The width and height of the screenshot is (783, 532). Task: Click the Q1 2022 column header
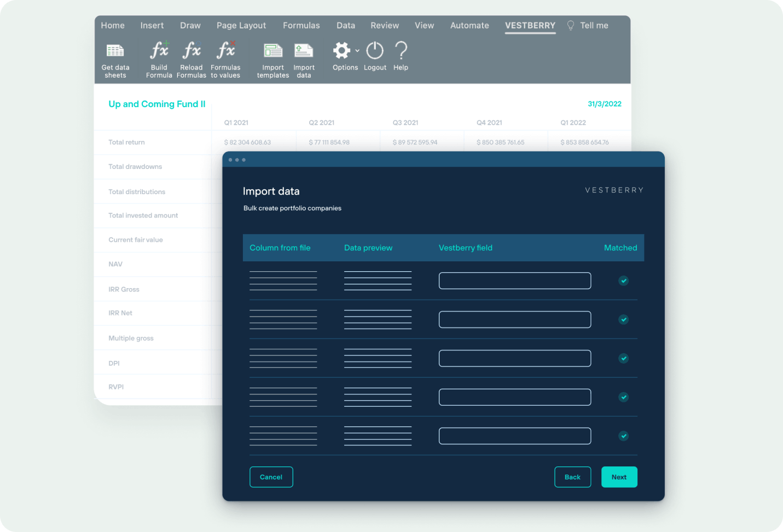[573, 122]
